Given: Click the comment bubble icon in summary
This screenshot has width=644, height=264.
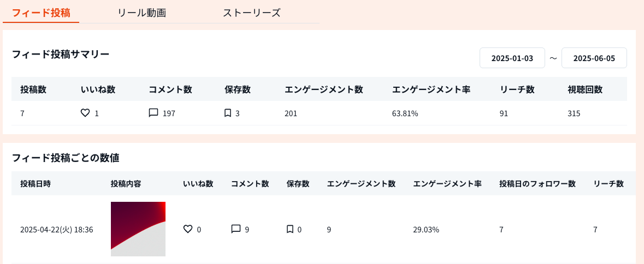Looking at the screenshot, I should [x=153, y=113].
